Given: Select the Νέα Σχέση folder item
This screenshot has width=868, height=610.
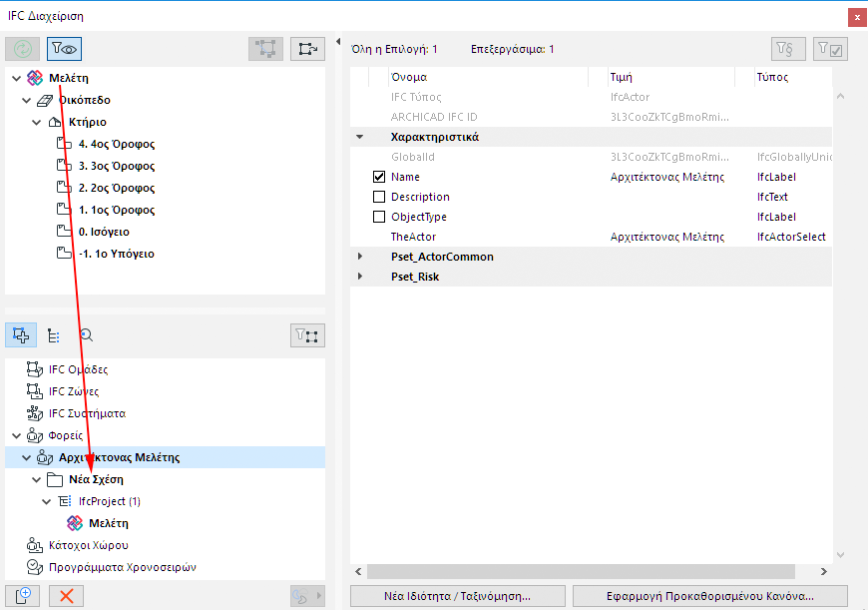Looking at the screenshot, I should point(96,479).
